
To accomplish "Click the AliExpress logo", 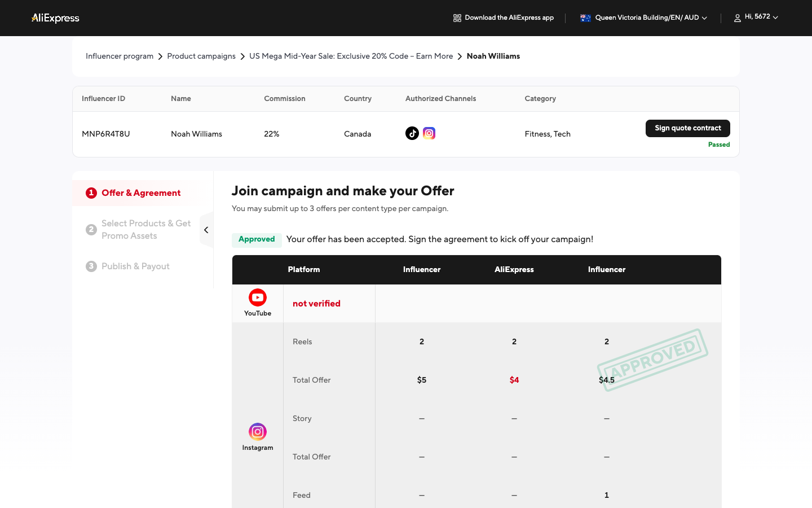I will (x=55, y=18).
